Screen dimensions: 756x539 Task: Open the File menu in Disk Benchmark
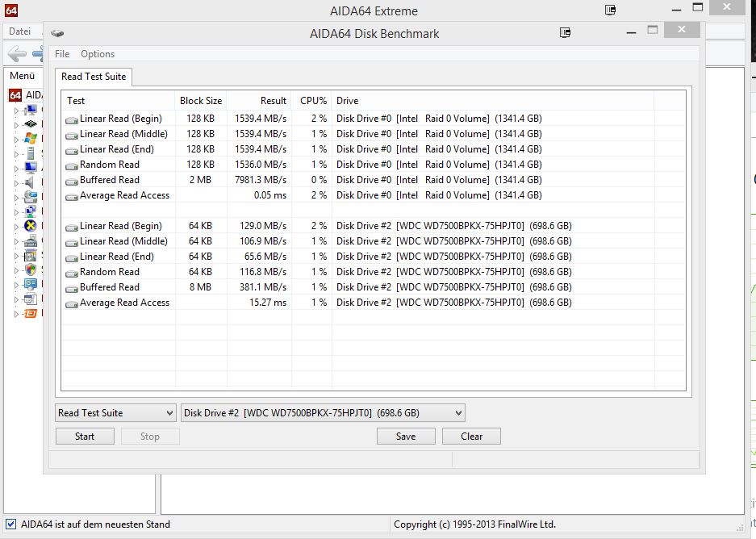[62, 54]
